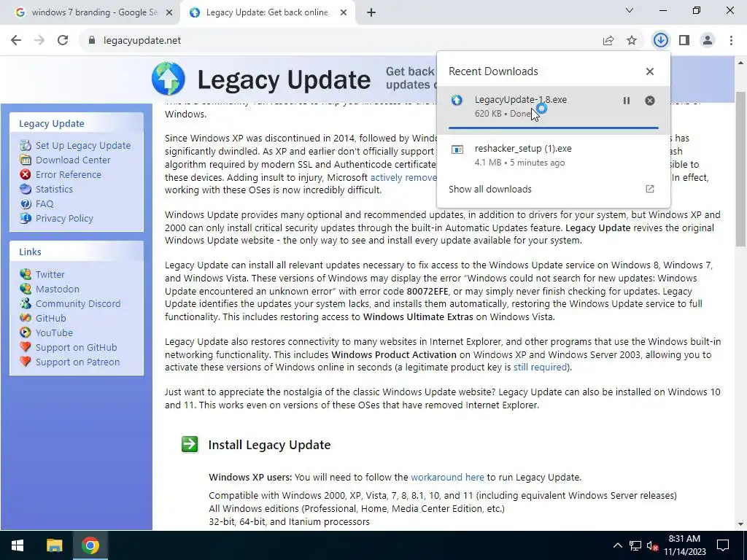Close the windows 7 branding tab
This screenshot has width=747, height=560.
click(169, 13)
